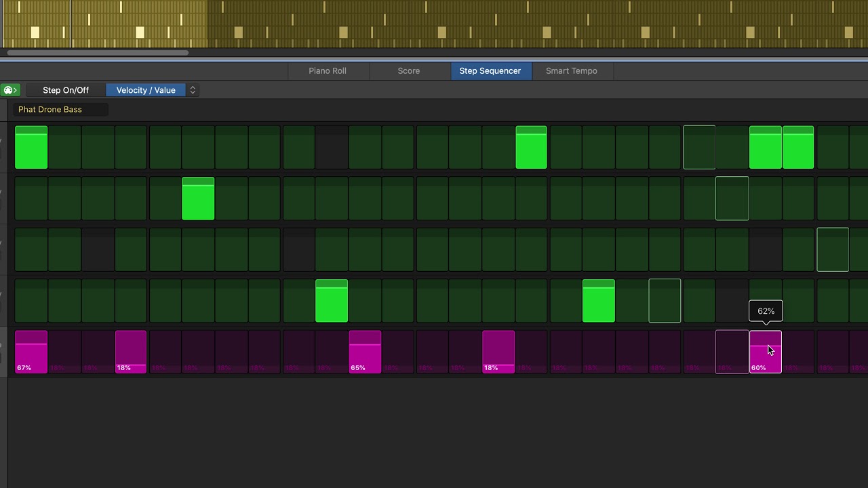Open the edit mode pop-up arrows beside Velocity / Value
This screenshot has height=488, width=868.
point(193,90)
